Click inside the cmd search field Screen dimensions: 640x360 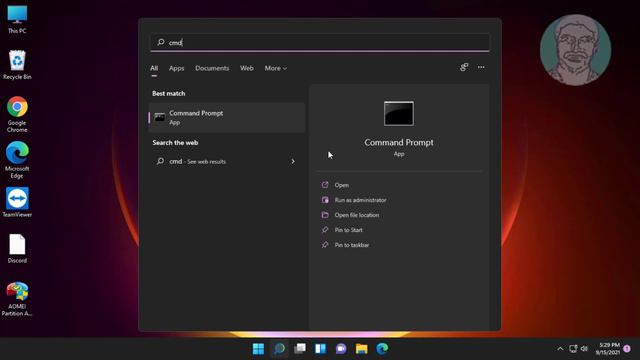coord(320,42)
